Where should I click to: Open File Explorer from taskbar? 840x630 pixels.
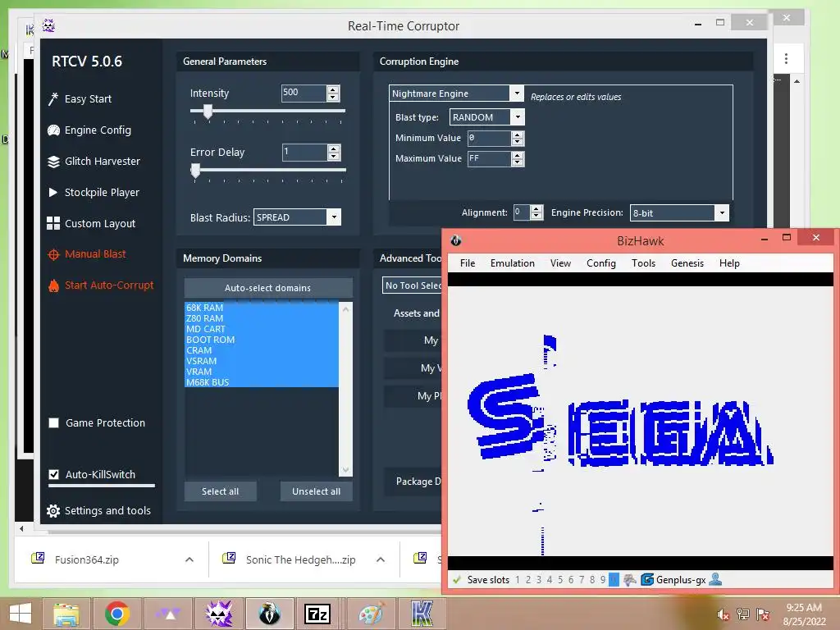66,614
